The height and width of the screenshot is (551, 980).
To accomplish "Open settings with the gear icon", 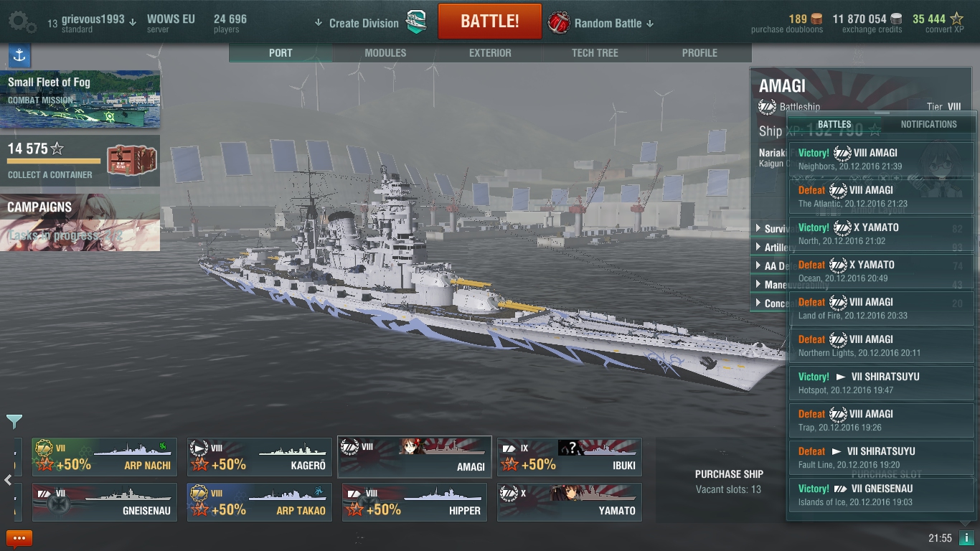I will click(x=21, y=22).
